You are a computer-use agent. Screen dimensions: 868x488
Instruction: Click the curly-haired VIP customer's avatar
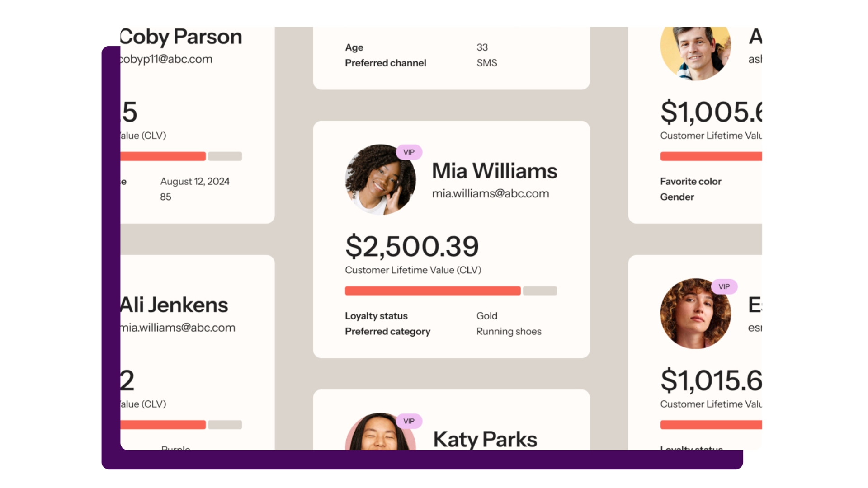[695, 314]
